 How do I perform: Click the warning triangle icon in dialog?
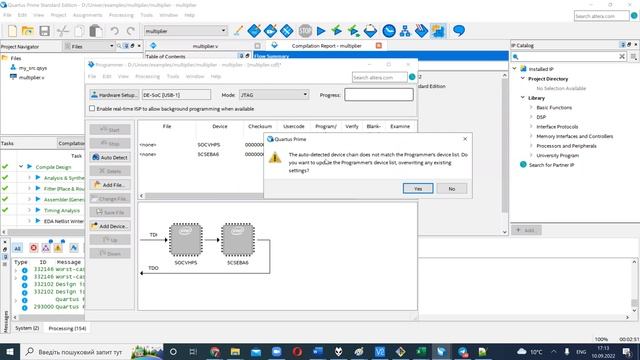click(275, 157)
